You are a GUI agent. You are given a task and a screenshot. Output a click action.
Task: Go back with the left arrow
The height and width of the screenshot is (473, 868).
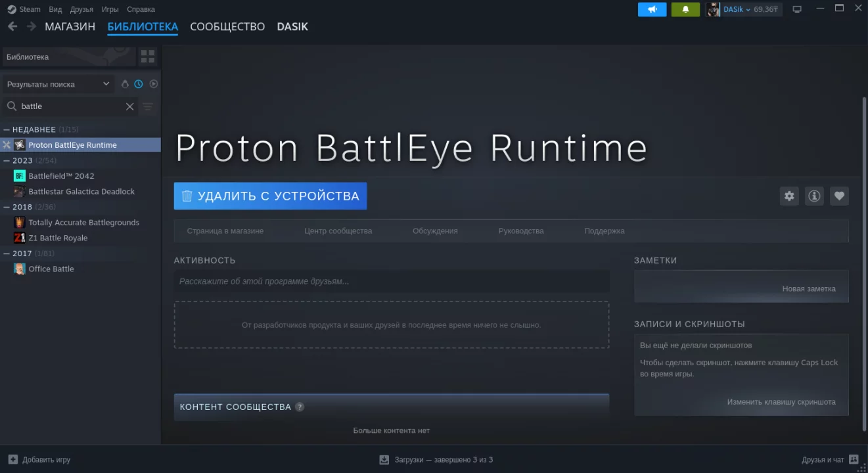(12, 26)
